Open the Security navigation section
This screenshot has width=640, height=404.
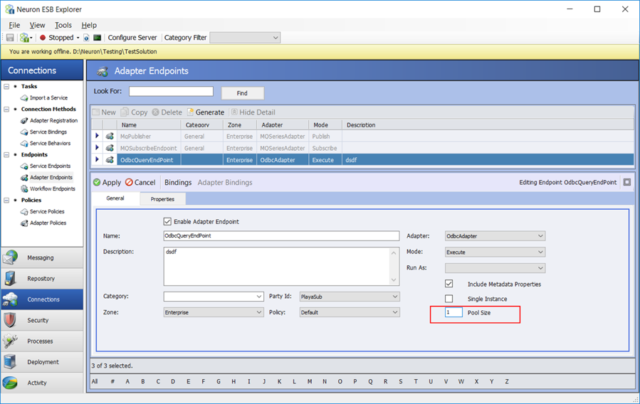tap(42, 320)
